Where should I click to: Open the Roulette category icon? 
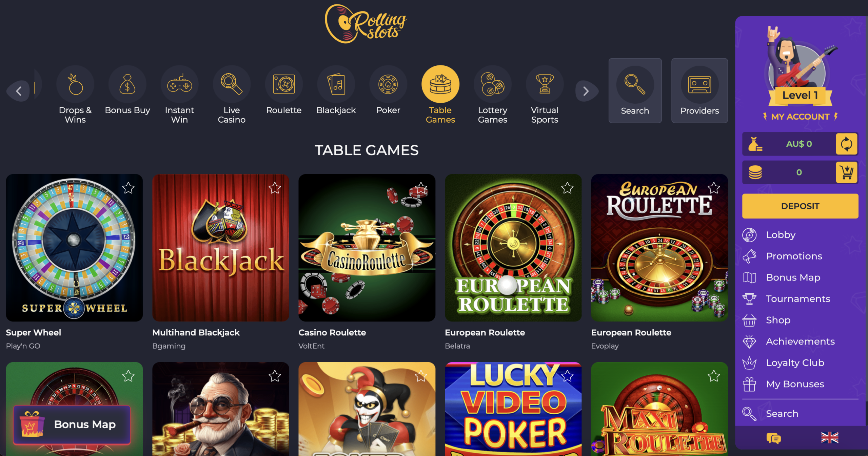coord(284,84)
